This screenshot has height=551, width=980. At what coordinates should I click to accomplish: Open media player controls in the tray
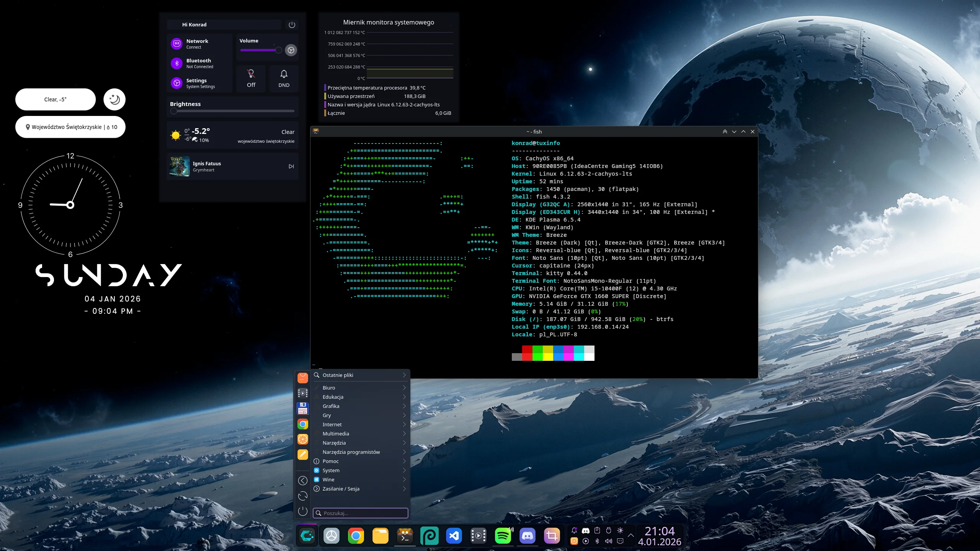coord(586,541)
